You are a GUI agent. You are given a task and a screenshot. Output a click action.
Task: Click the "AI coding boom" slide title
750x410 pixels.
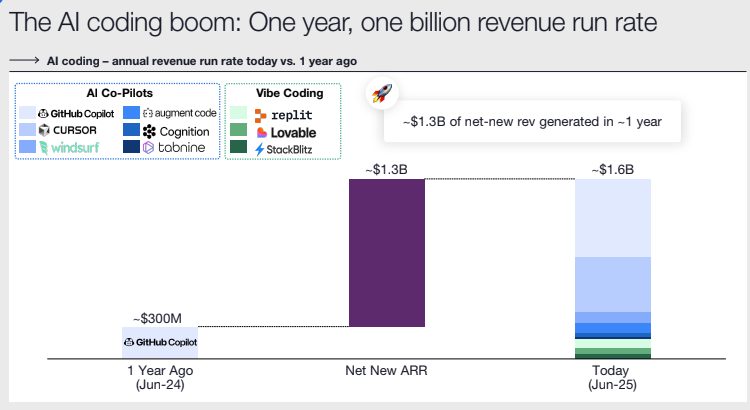(333, 22)
